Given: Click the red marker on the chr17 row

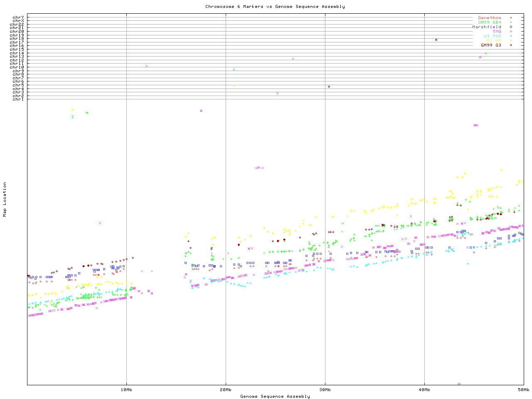Looking at the screenshot, I should pos(436,40).
